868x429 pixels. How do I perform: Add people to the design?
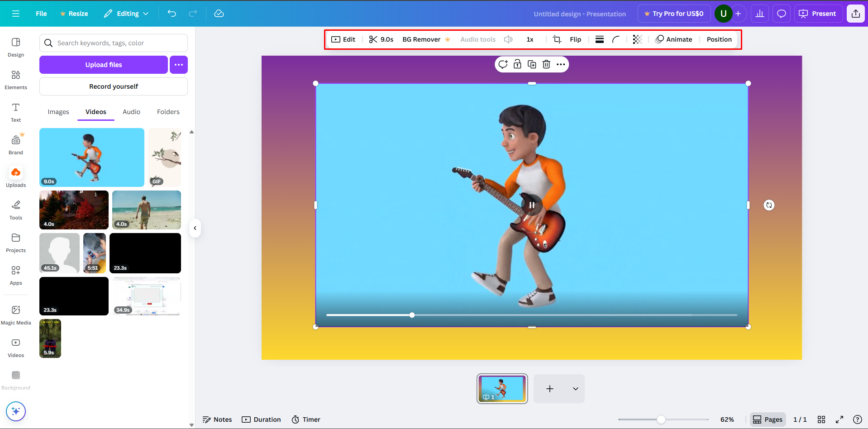tap(738, 14)
